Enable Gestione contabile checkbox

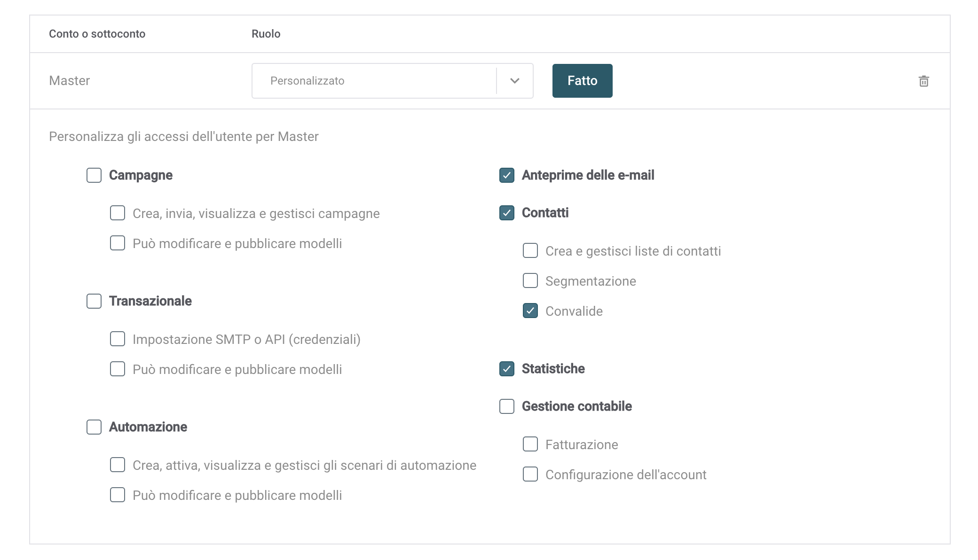click(507, 406)
